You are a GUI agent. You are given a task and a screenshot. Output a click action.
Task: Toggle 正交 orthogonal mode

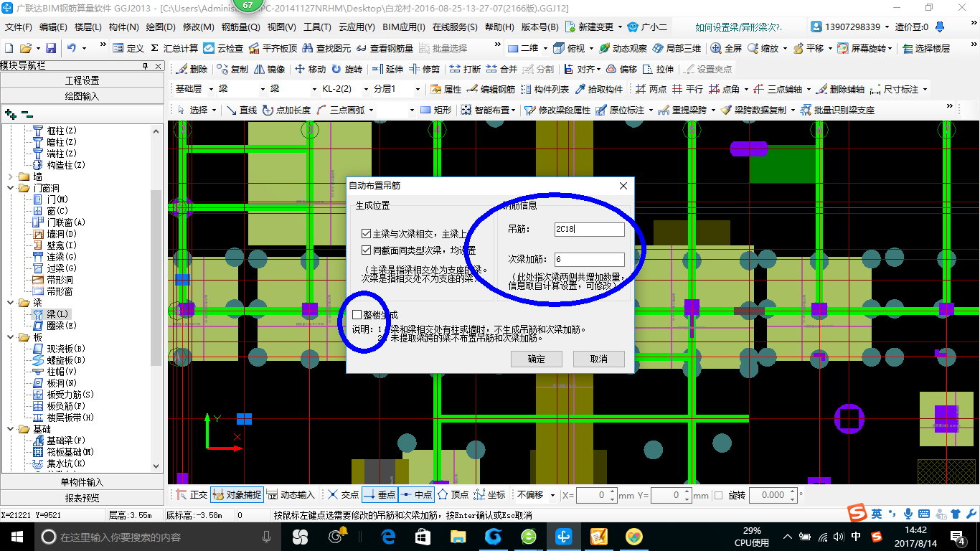point(191,494)
